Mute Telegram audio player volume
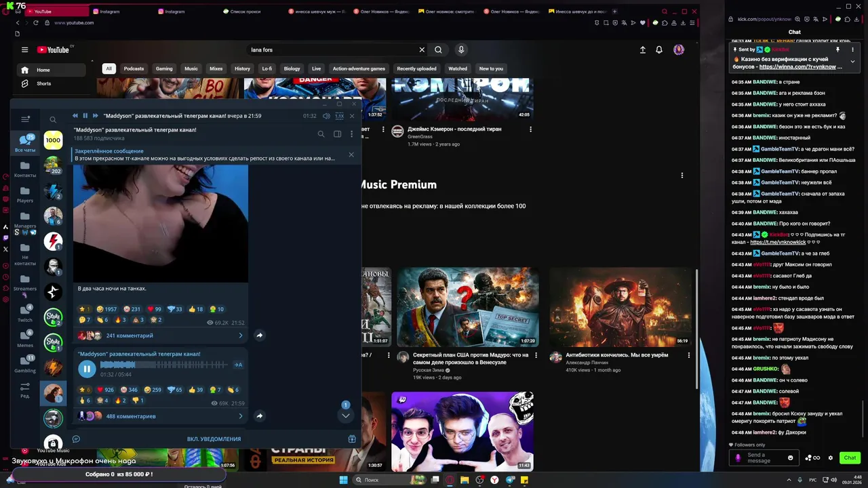 [x=326, y=116]
